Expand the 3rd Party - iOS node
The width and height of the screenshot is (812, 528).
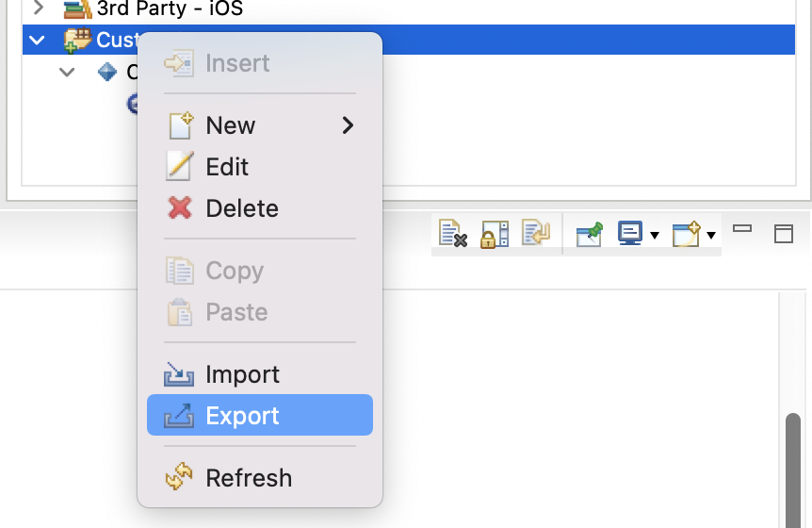38,8
